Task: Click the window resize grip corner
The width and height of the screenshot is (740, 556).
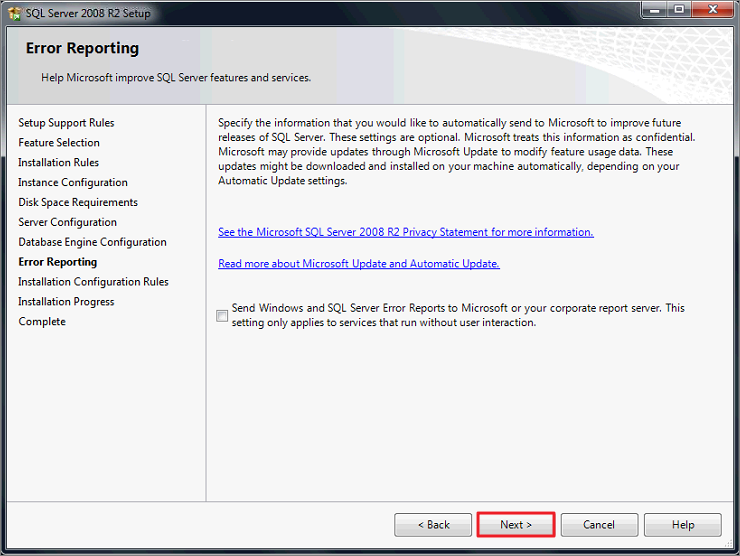Action: [x=729, y=544]
